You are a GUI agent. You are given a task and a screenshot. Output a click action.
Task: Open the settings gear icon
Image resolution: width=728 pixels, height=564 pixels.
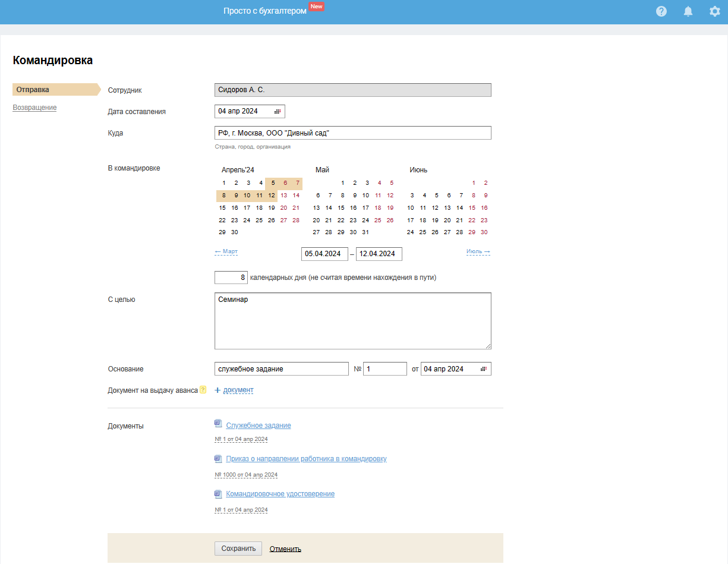tap(715, 11)
